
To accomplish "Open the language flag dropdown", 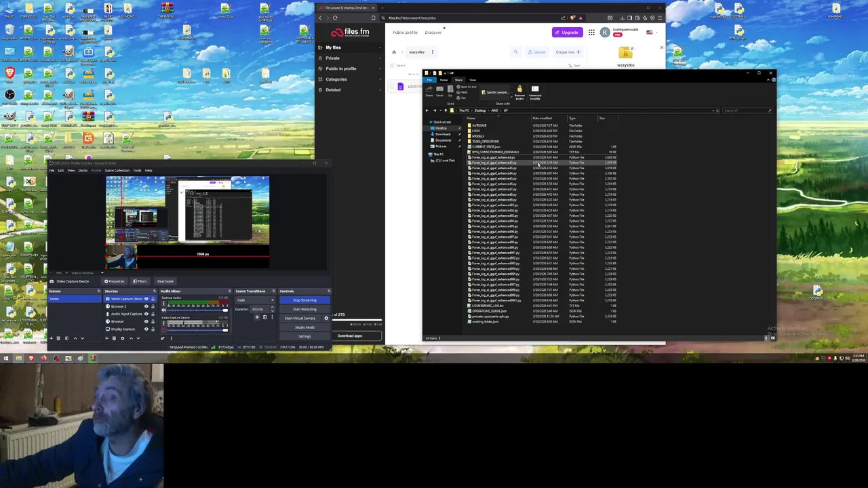I will click(x=652, y=33).
